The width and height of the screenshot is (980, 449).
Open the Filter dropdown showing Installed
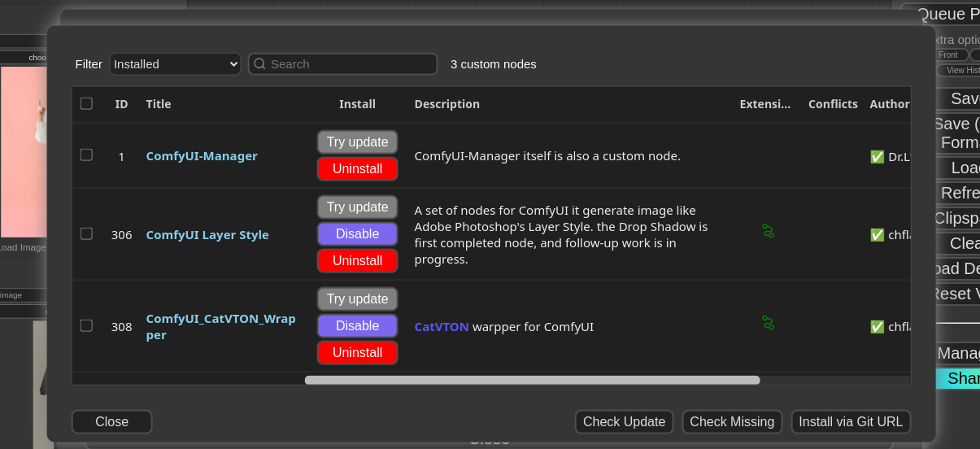click(175, 64)
